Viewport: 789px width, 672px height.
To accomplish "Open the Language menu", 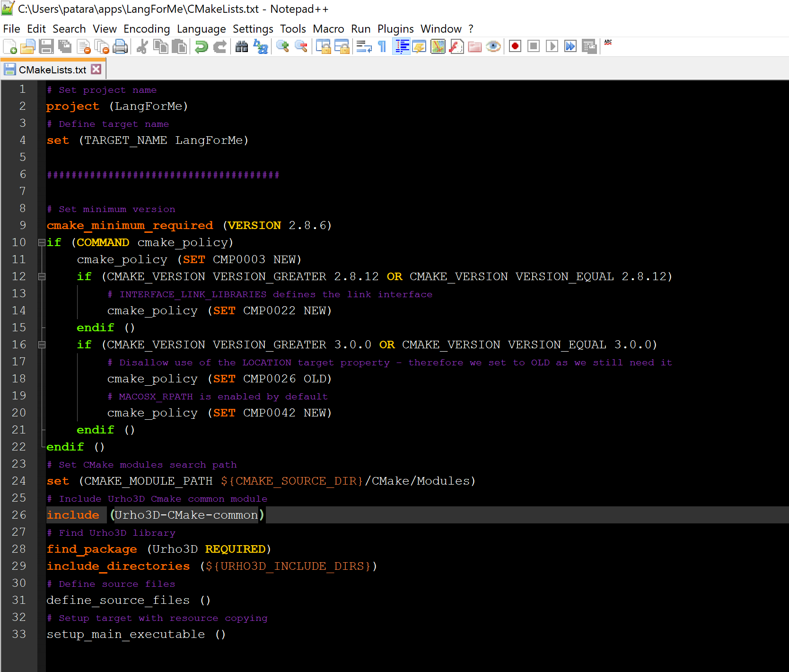I will tap(202, 29).
